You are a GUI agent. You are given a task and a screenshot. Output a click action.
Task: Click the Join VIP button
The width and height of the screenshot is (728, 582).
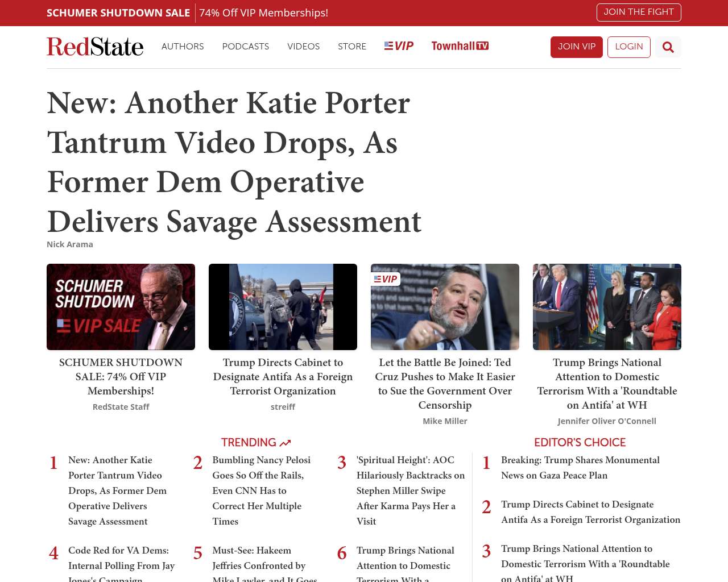[x=577, y=47]
